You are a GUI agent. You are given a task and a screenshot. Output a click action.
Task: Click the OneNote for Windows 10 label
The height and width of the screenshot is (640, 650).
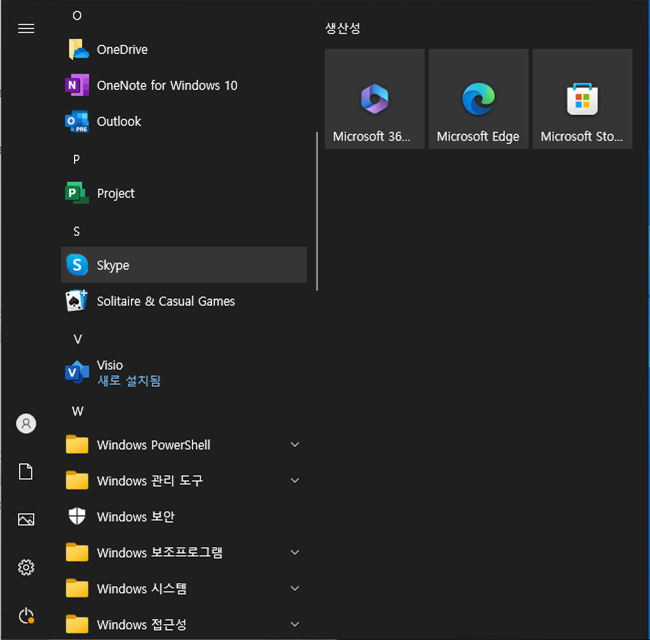click(x=167, y=85)
